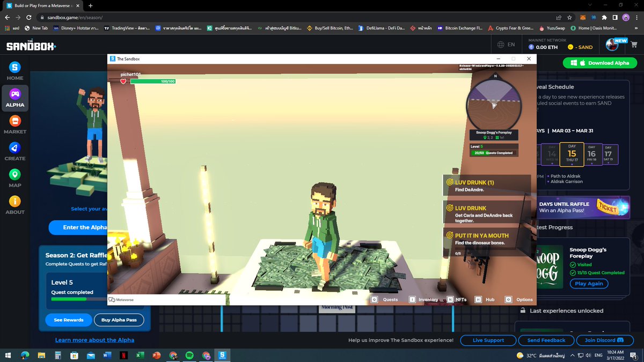Select Day 15 THU 17 in the schedule
This screenshot has width=644, height=362.
click(x=572, y=154)
